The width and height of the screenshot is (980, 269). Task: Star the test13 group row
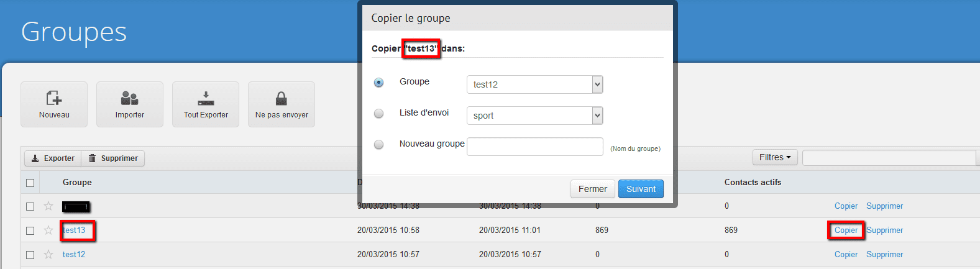click(x=48, y=230)
